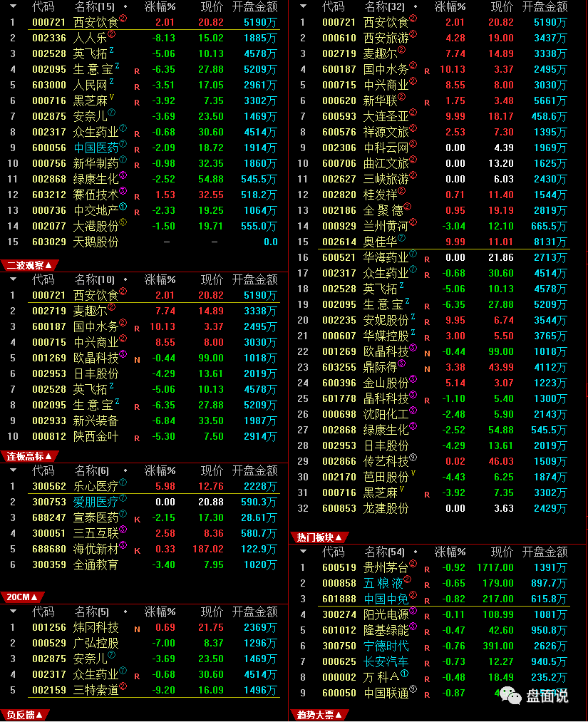The image size is (588, 722).
Task: Click the red badge beside 西安旅游
Action: [413, 34]
